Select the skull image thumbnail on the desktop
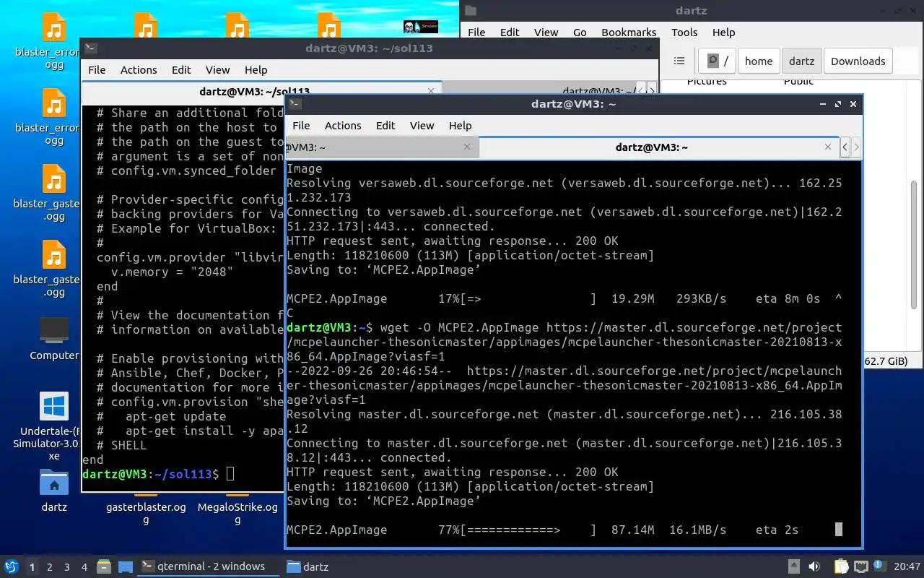The height and width of the screenshot is (578, 924). 421,27
